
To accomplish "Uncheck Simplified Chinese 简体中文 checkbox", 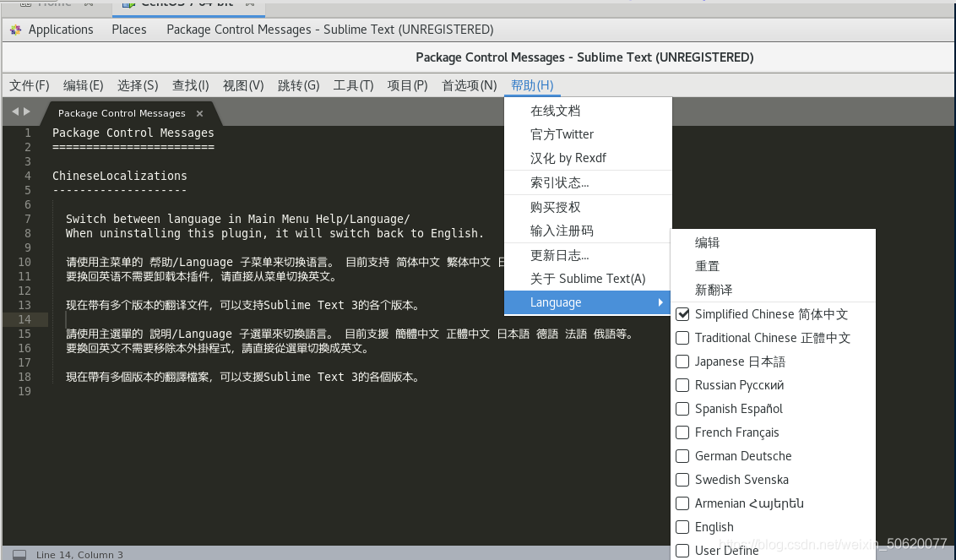I will click(683, 314).
